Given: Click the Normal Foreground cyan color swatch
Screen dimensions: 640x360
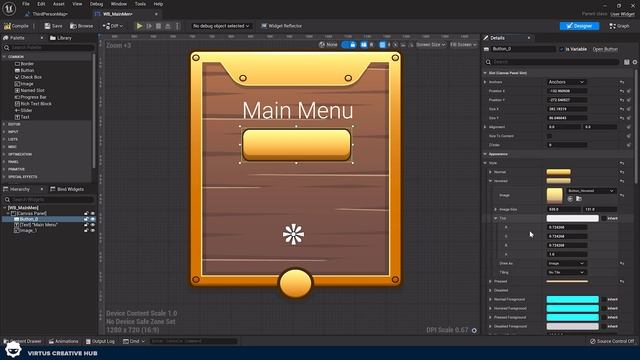Looking at the screenshot, I should click(x=573, y=299).
